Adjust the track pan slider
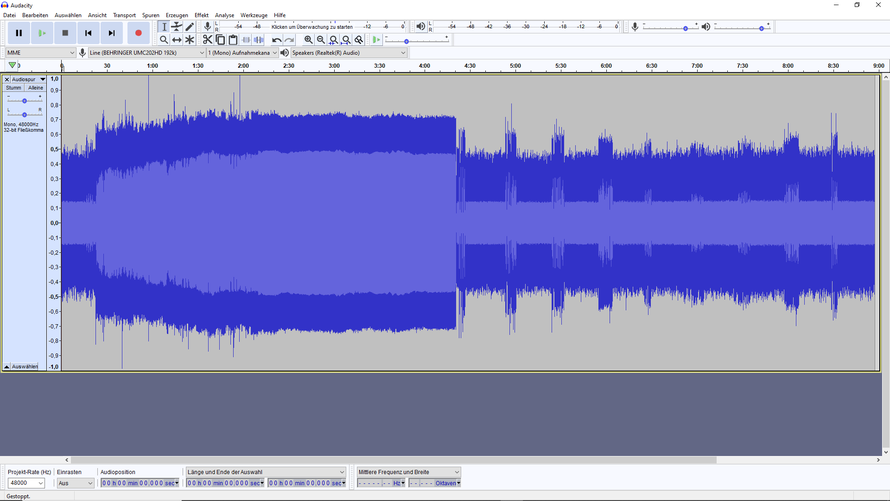 [24, 114]
